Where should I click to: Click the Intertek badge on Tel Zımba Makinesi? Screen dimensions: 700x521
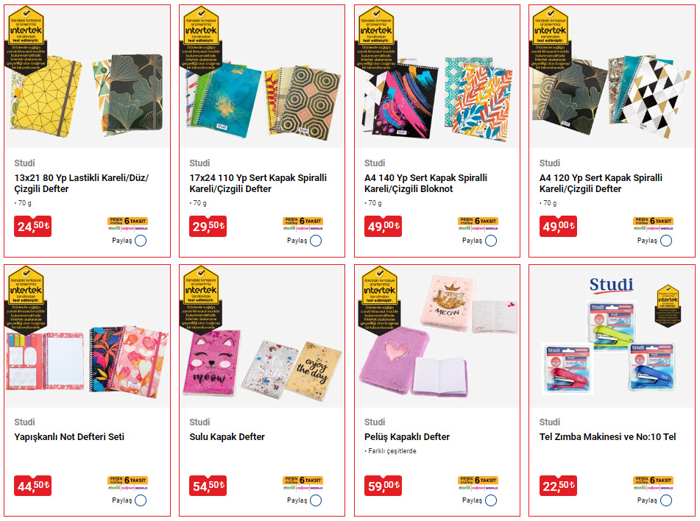[668, 306]
